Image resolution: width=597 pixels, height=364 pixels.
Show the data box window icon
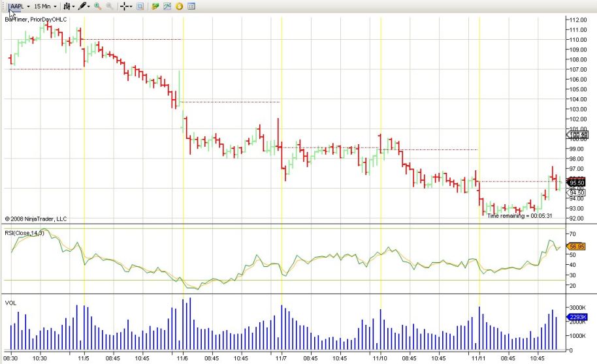(140, 7)
